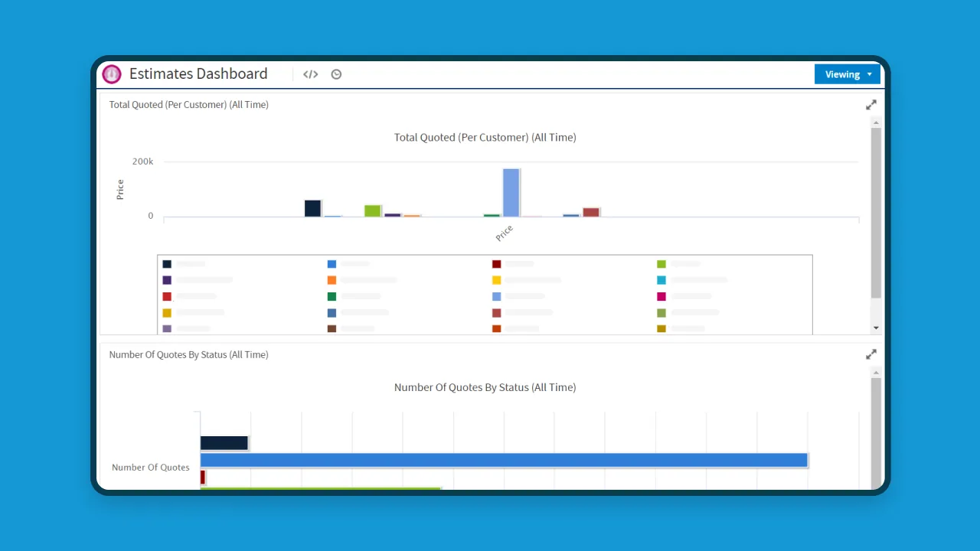The width and height of the screenshot is (980, 551).
Task: Click the dark navy legend swatch
Action: (x=167, y=264)
